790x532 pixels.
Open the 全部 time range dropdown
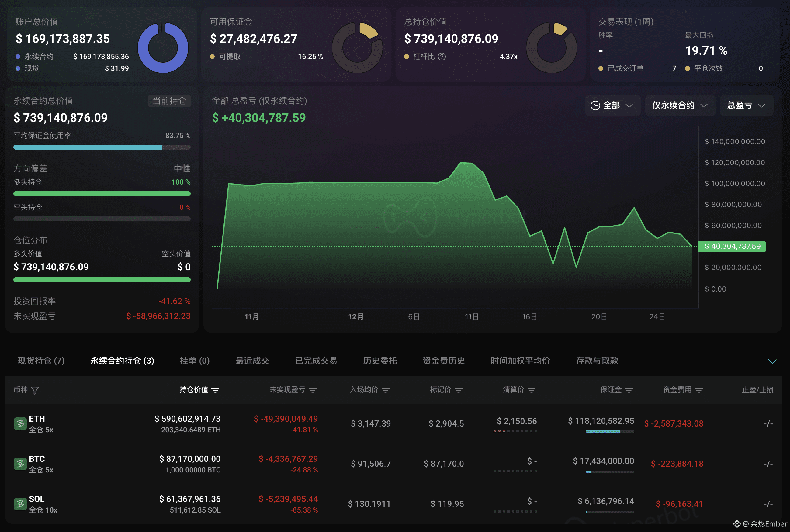pos(612,105)
